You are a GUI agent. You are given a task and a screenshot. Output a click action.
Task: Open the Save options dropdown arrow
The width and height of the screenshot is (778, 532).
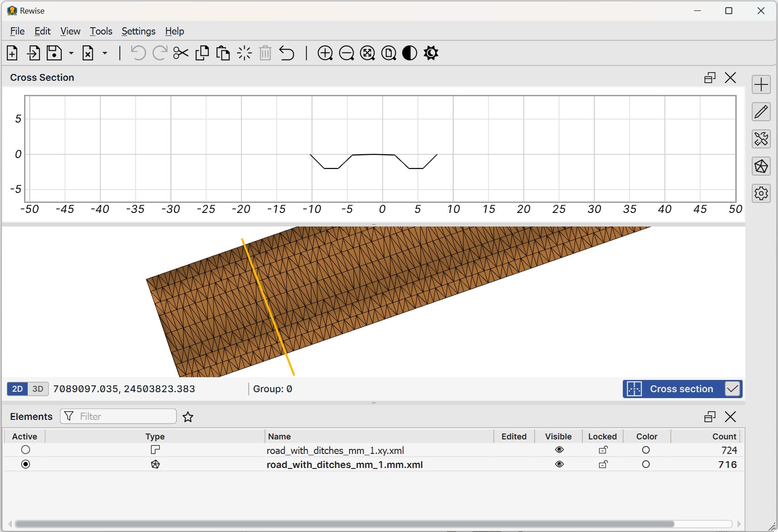coord(71,53)
